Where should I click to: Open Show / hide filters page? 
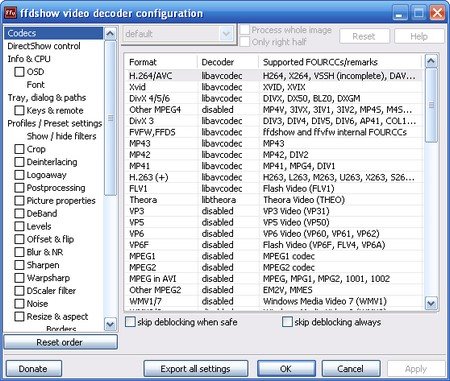[61, 136]
